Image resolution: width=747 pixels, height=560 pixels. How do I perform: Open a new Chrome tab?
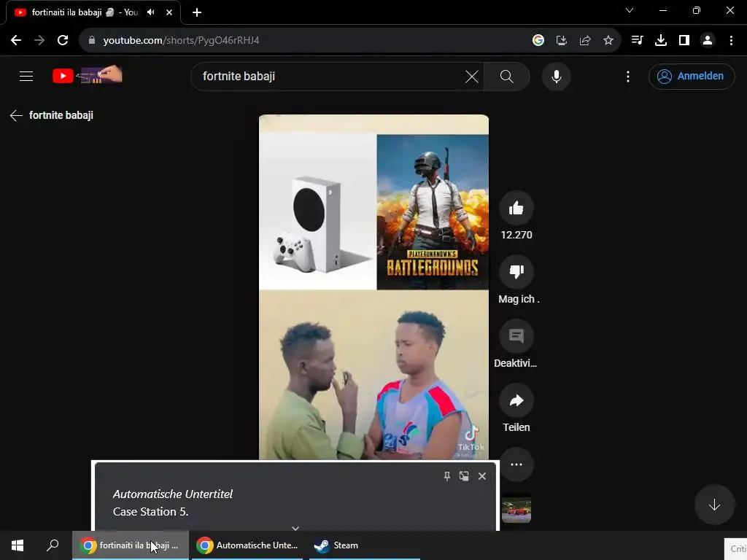(197, 12)
